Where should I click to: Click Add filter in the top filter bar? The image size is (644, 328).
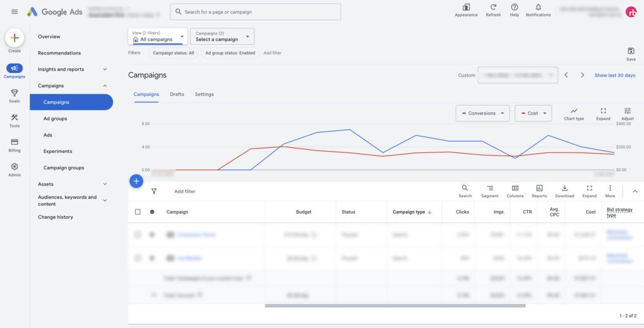[272, 53]
